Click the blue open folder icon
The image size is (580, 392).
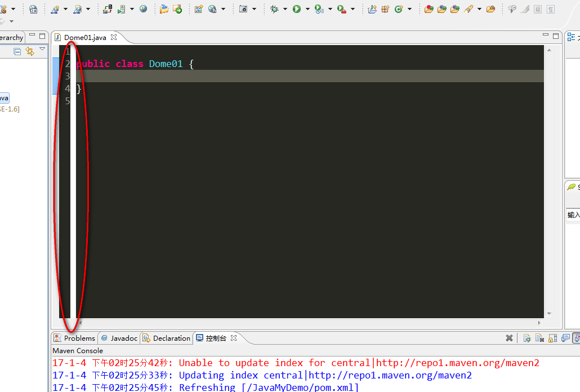[x=164, y=9]
